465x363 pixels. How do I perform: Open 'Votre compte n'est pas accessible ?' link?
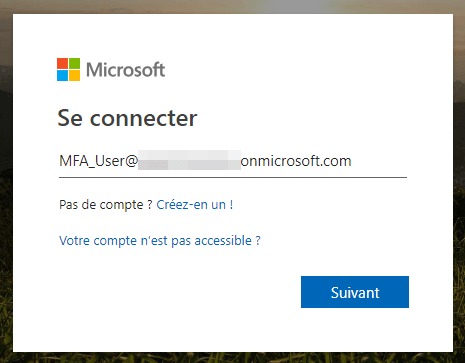pyautogui.click(x=160, y=240)
